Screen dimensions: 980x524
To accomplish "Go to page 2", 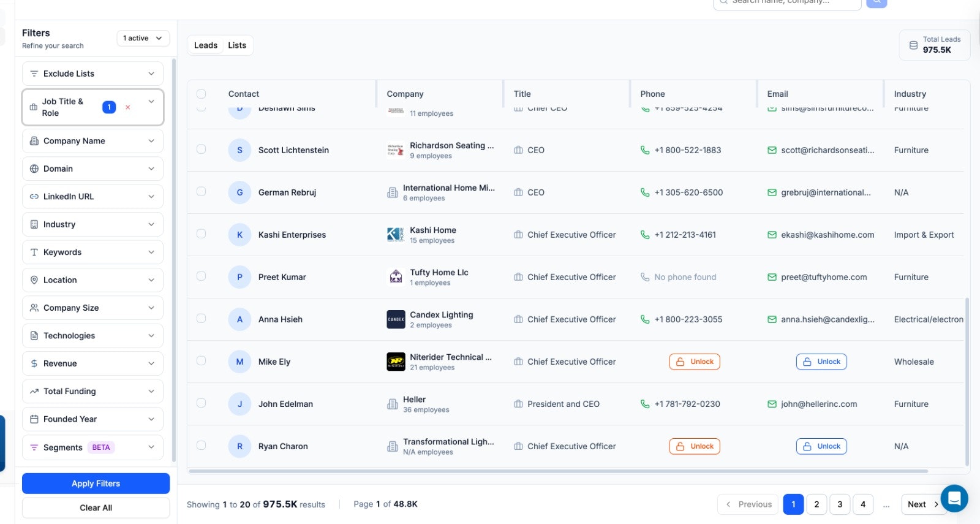I will click(x=816, y=504).
